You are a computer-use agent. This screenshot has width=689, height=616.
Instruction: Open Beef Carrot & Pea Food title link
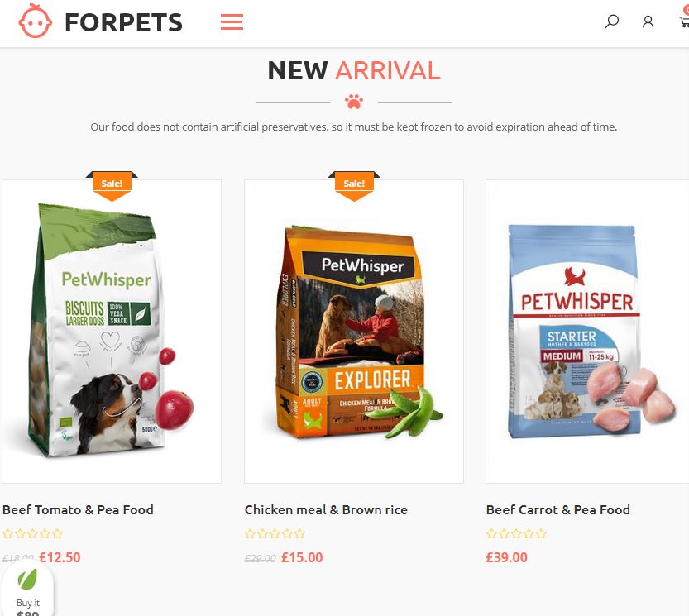558,509
